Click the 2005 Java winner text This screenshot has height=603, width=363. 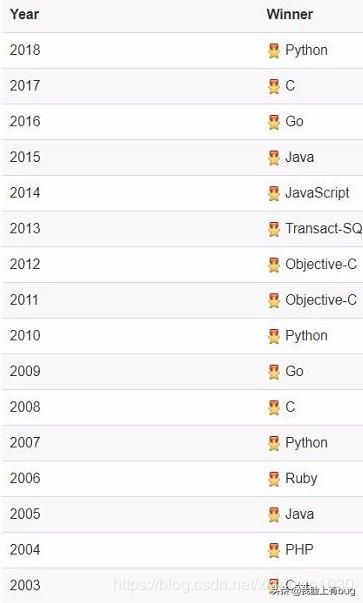(300, 514)
